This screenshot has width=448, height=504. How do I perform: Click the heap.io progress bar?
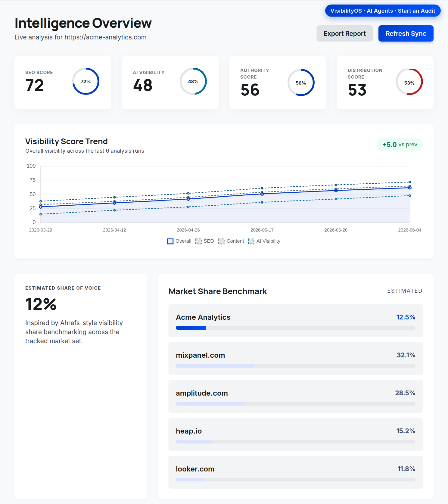296,442
